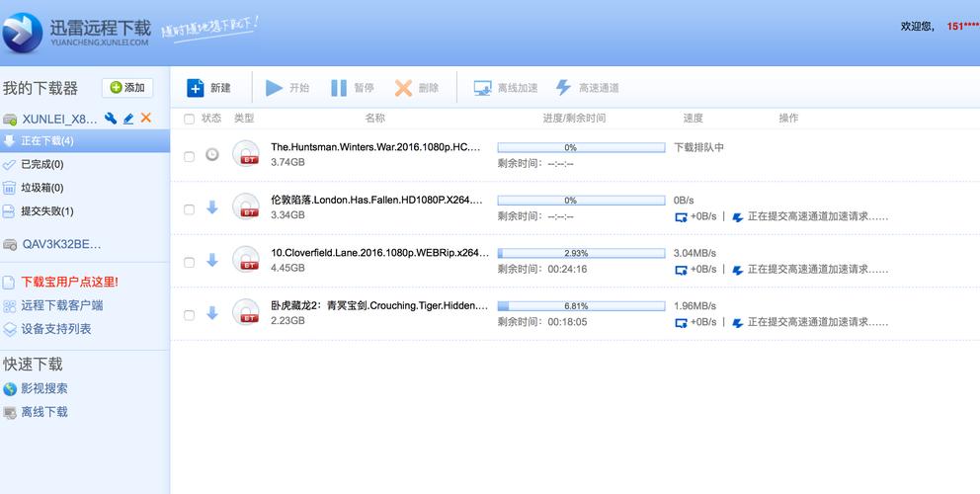The image size is (980, 494).
Task: Check the box for 10.Cloverfield.Lane task
Action: (x=189, y=263)
